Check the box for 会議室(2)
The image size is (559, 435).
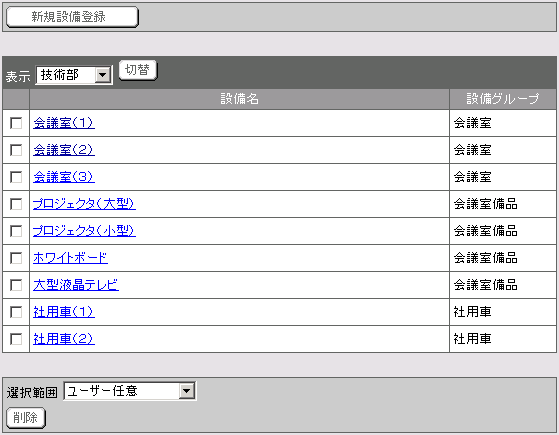16,150
